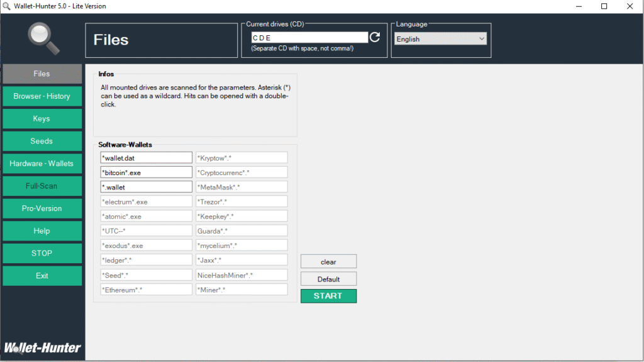Switch to the Keys section
The height and width of the screenshot is (362, 644).
point(42,118)
